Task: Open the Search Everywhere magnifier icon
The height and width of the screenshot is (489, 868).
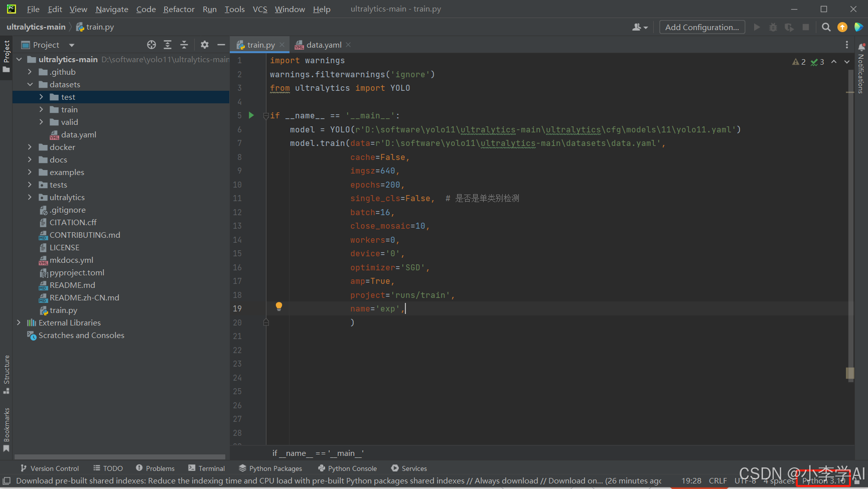Action: [826, 27]
